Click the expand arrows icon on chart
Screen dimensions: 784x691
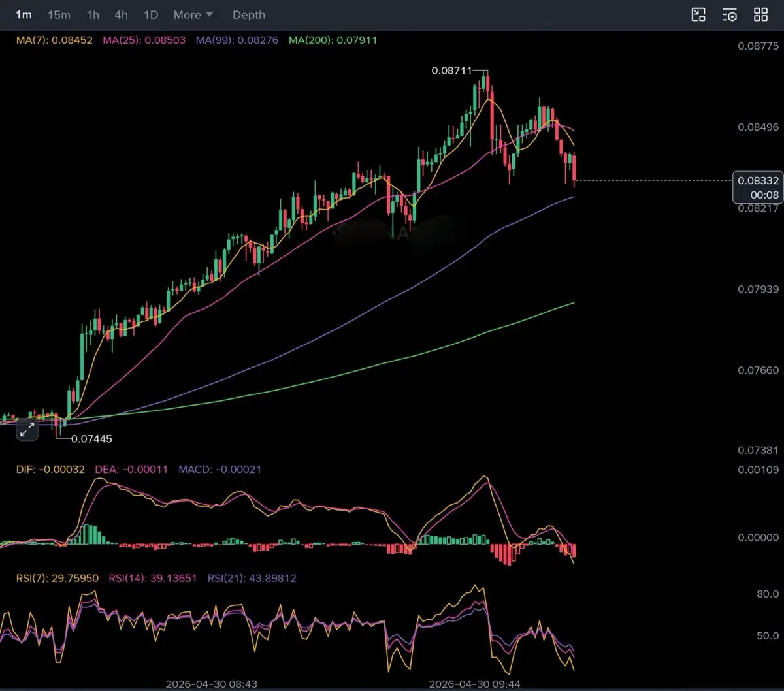(x=27, y=430)
